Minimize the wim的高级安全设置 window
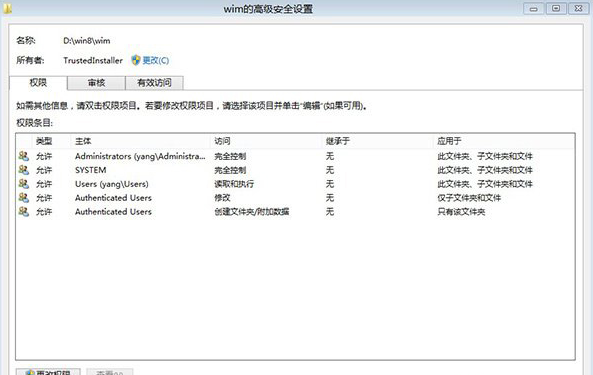This screenshot has width=593, height=375. tap(534, 8)
